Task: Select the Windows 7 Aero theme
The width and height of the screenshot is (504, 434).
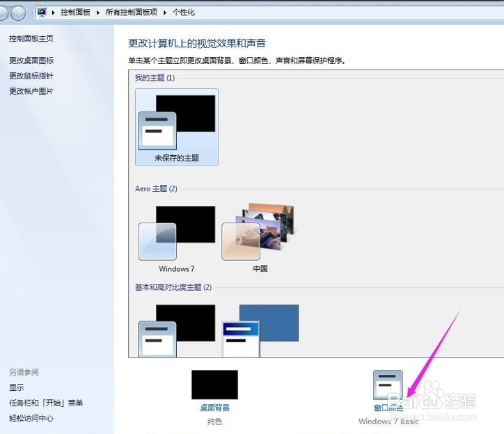Action: tap(177, 239)
